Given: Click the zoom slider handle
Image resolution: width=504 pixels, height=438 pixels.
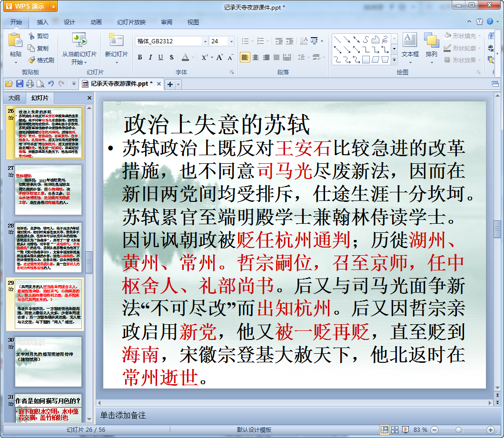Looking at the screenshot, I should point(459,429).
